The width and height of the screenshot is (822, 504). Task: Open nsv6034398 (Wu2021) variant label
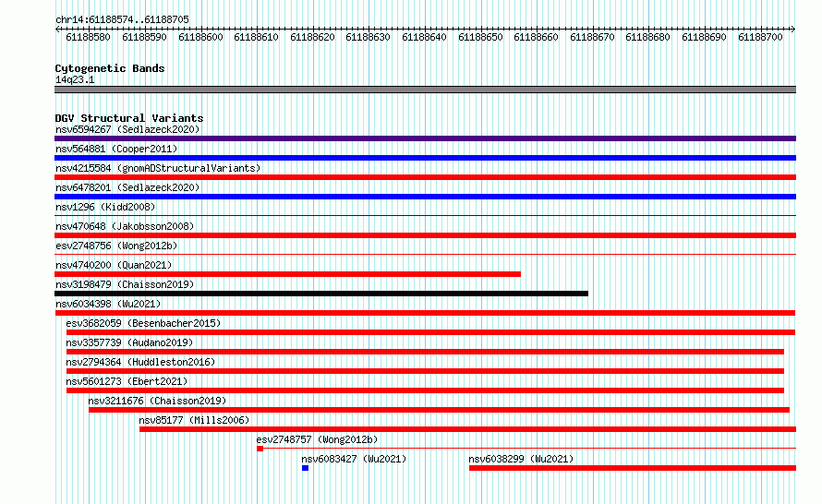tap(108, 304)
